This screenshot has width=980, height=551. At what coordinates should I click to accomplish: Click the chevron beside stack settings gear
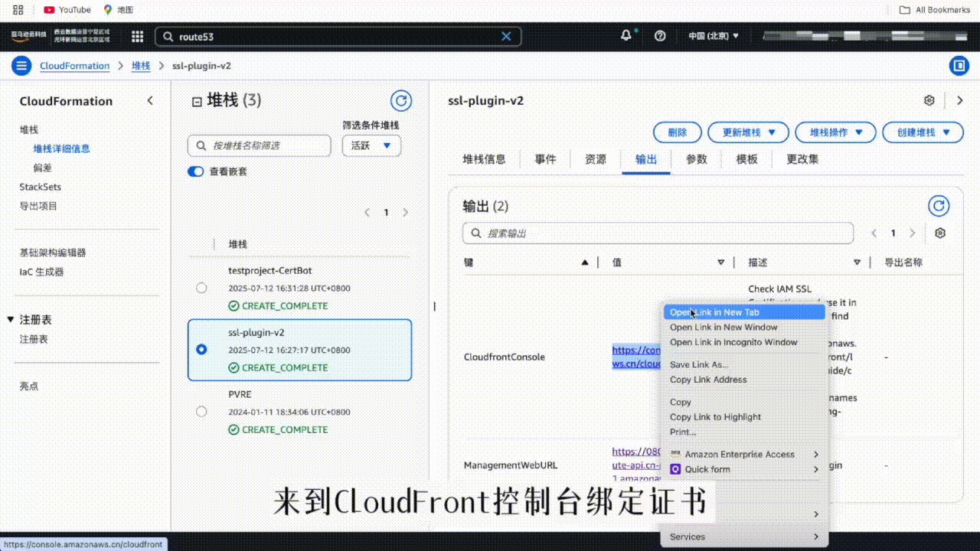click(960, 100)
